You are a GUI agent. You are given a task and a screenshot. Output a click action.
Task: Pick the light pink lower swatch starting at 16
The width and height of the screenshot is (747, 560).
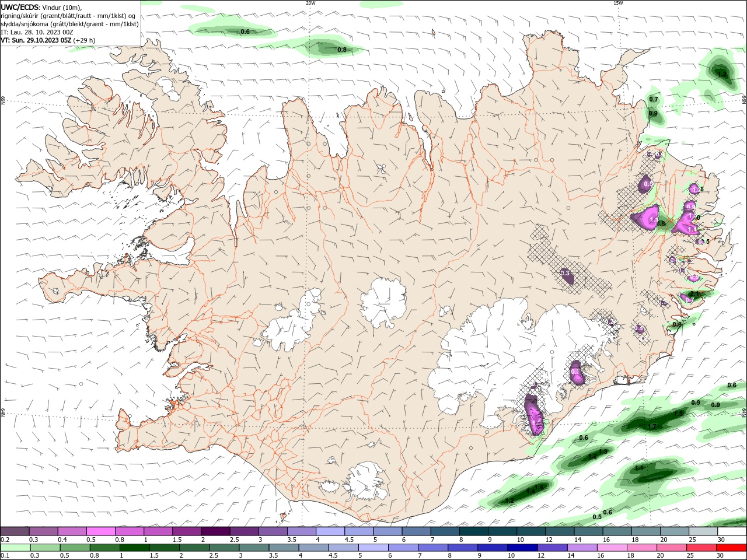point(612,548)
